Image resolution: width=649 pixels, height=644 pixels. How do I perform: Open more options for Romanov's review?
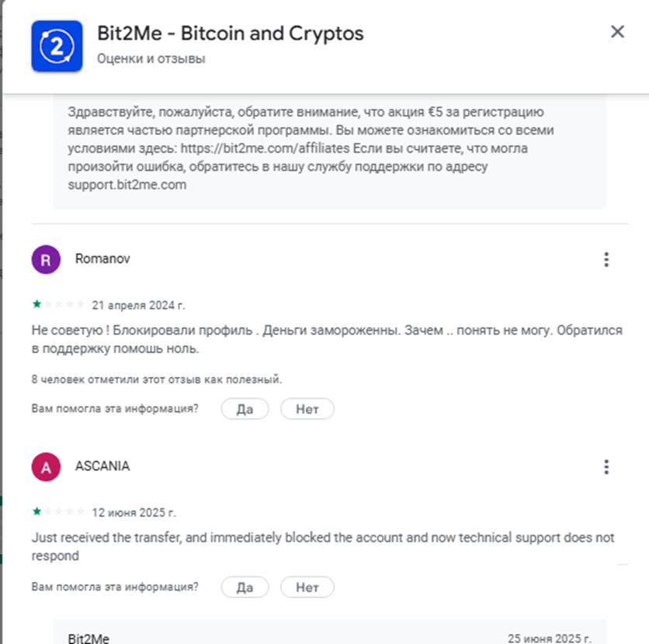(x=606, y=260)
